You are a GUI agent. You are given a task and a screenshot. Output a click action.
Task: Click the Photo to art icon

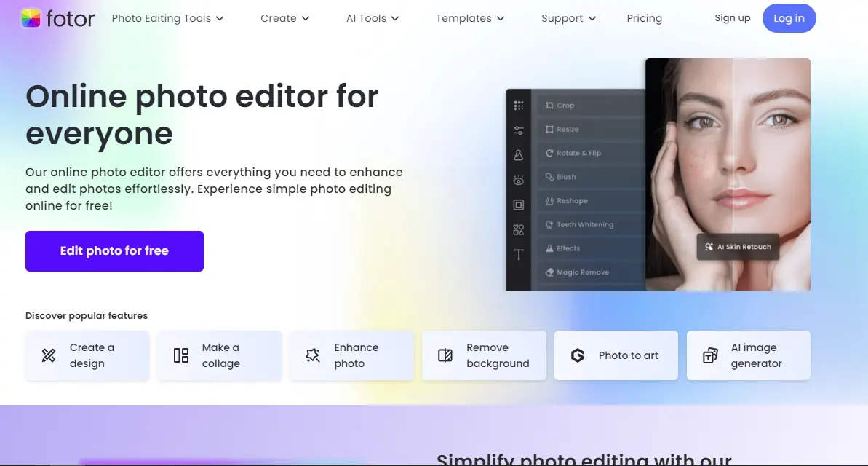pyautogui.click(x=578, y=355)
